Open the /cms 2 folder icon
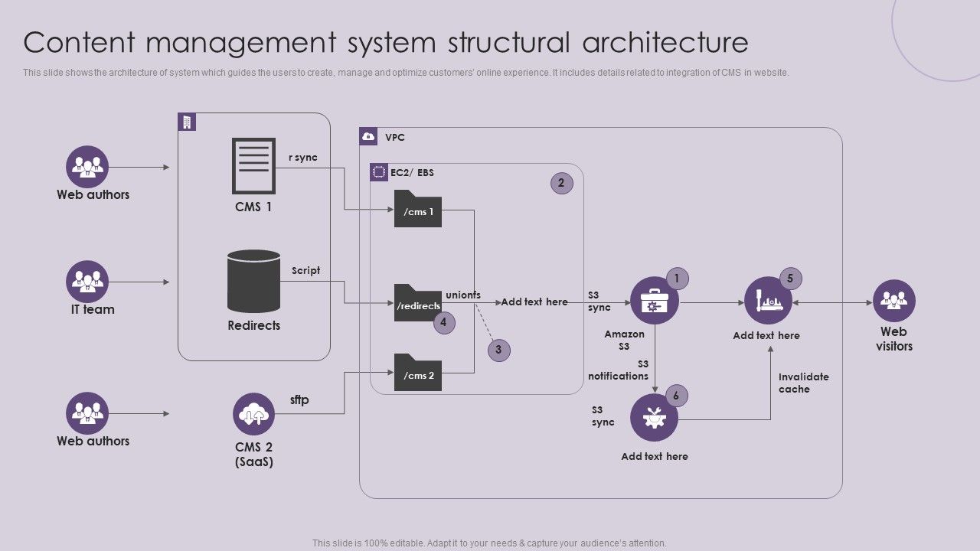 click(x=418, y=375)
